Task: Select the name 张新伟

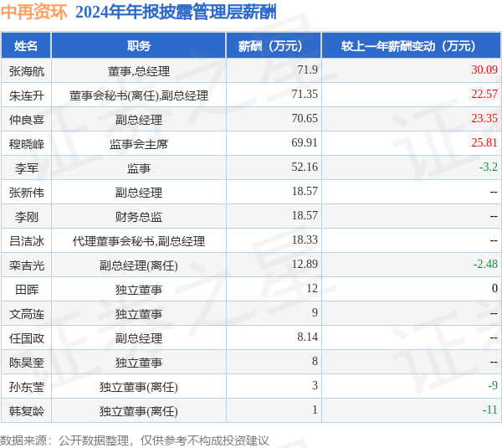Action: [x=27, y=193]
